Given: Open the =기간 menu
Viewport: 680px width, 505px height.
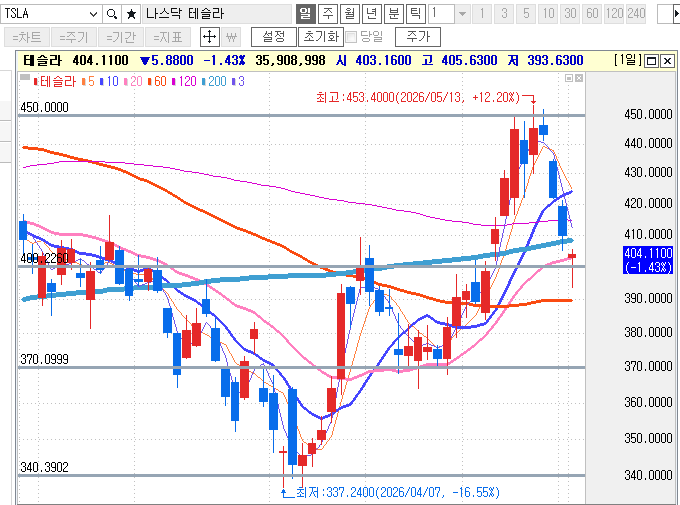Looking at the screenshot, I should point(121,37).
